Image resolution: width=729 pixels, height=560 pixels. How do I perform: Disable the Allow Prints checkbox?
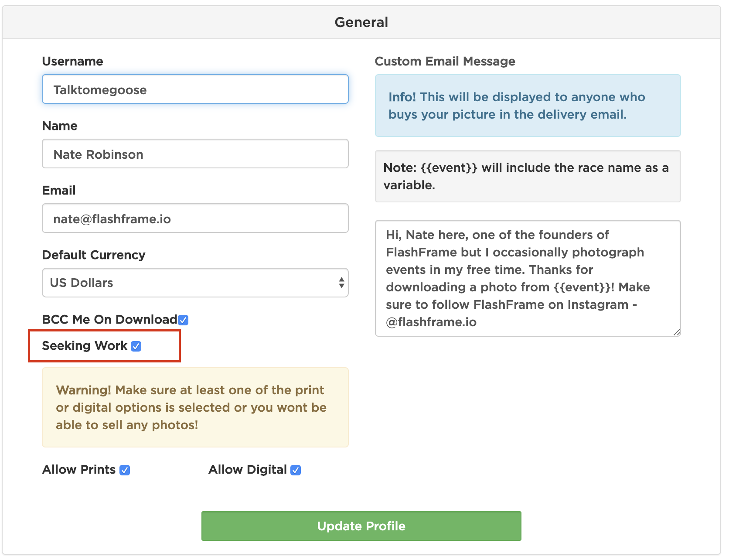[125, 470]
